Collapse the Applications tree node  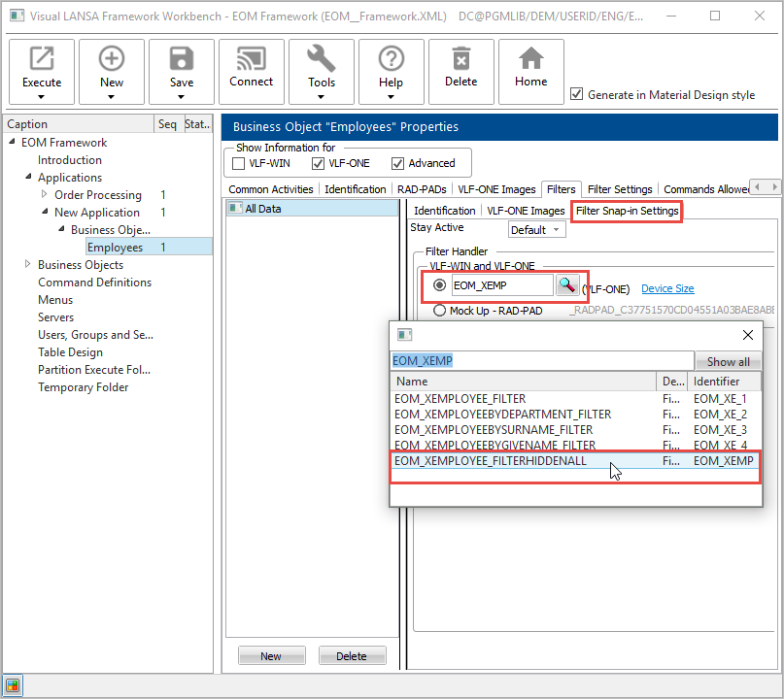pos(28,177)
